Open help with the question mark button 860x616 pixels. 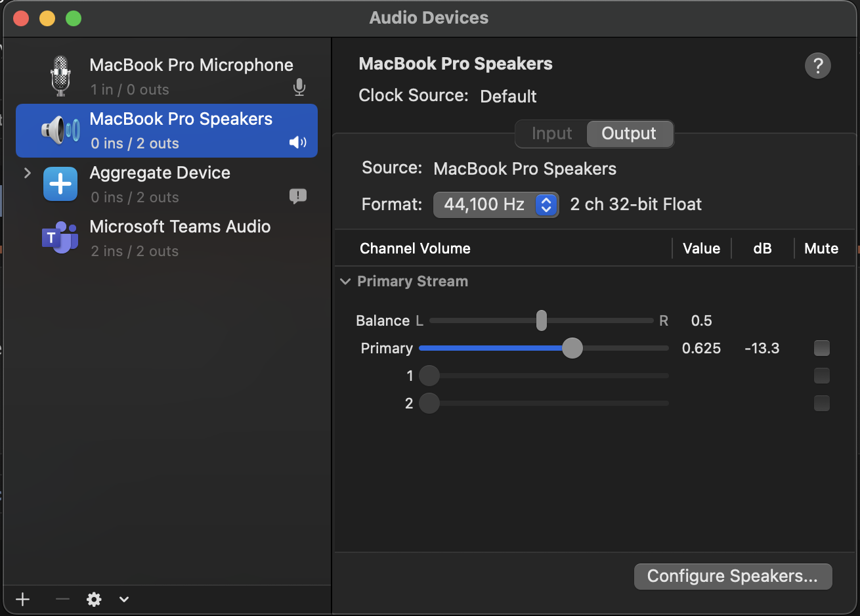pos(818,66)
